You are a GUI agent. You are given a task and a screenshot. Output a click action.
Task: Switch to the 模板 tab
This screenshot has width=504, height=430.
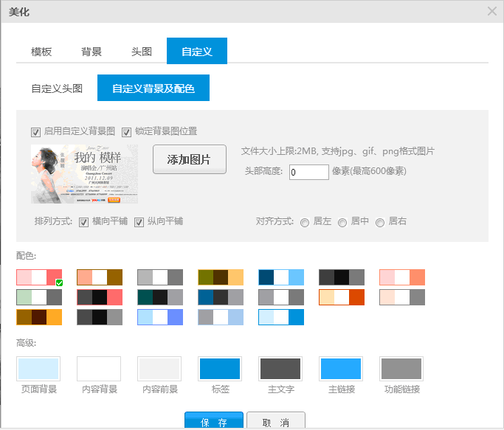coord(41,52)
